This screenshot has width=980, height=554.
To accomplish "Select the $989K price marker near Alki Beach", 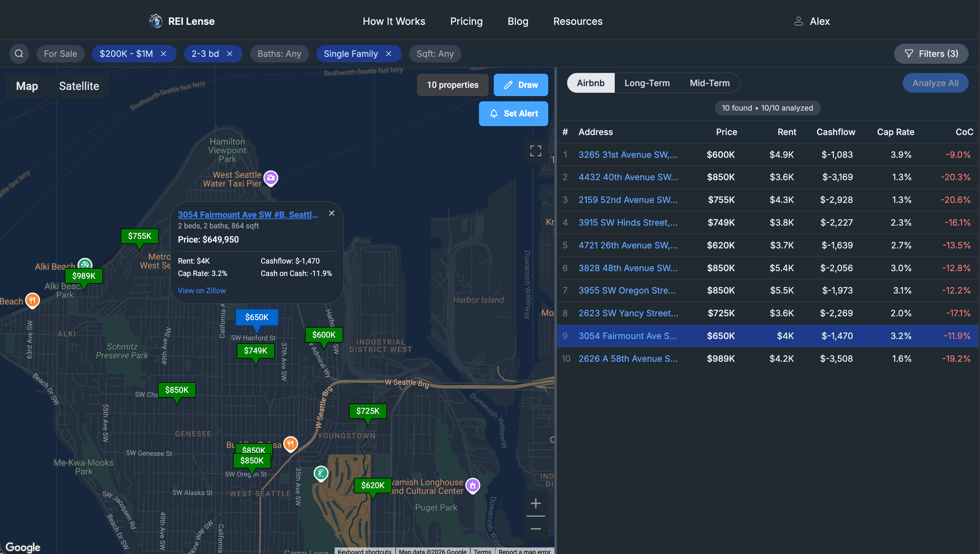I will 84,276.
